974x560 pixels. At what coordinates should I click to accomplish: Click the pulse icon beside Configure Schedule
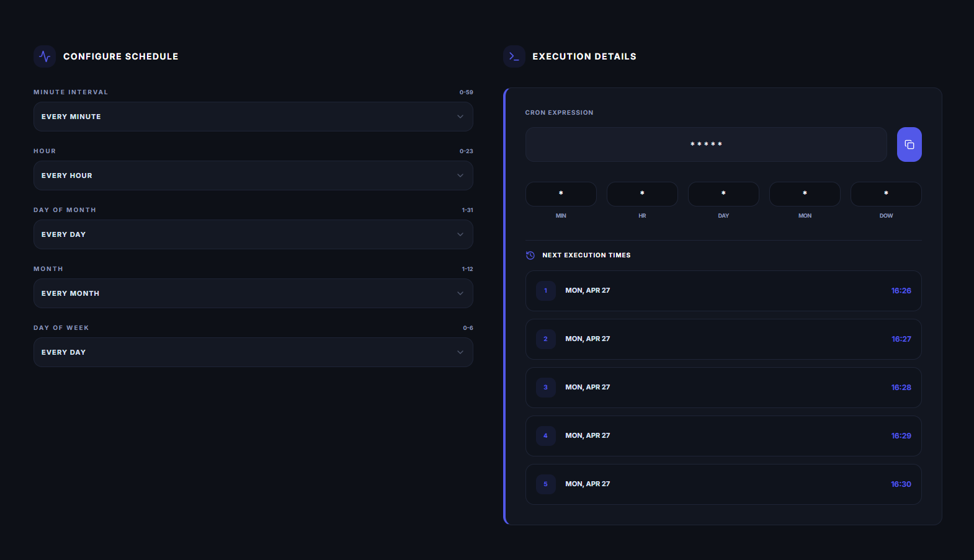click(45, 56)
